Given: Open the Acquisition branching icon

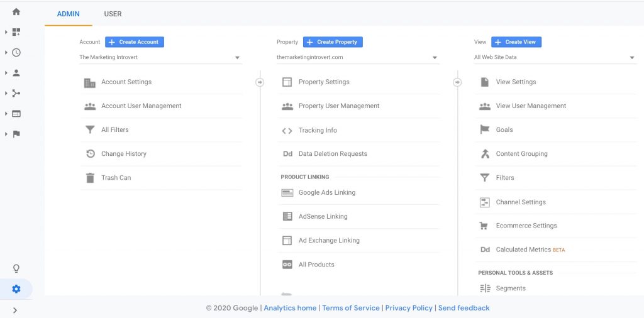Looking at the screenshot, I should pyautogui.click(x=16, y=93).
